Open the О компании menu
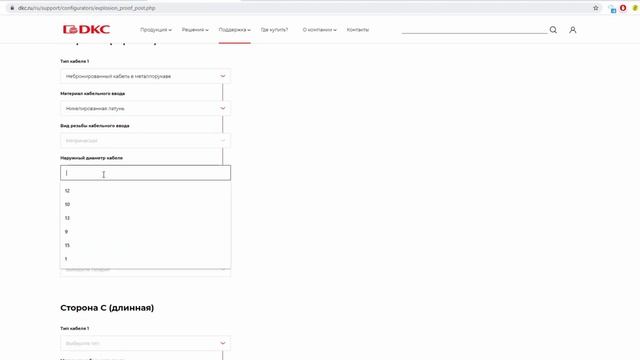Screen dimensions: 640x360 319,30
